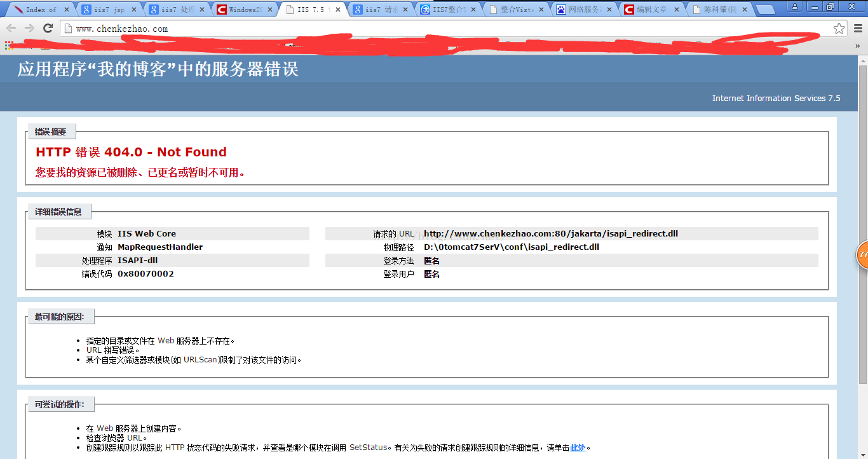
Task: Click the "Internet Information Services 7.5" text
Action: pos(776,98)
